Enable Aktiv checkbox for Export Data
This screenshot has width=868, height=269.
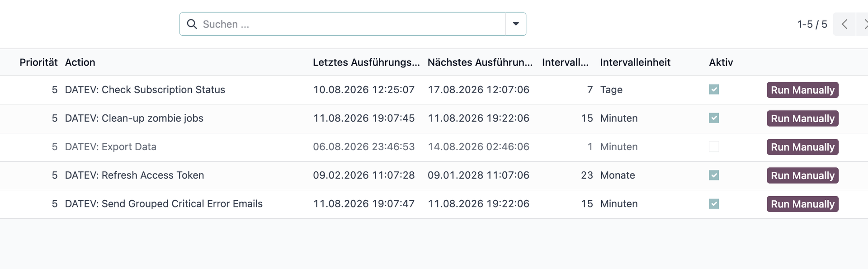click(x=714, y=146)
